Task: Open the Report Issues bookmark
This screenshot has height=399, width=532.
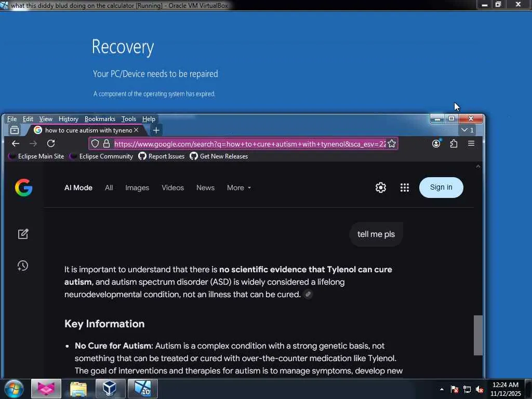Action: click(x=162, y=156)
